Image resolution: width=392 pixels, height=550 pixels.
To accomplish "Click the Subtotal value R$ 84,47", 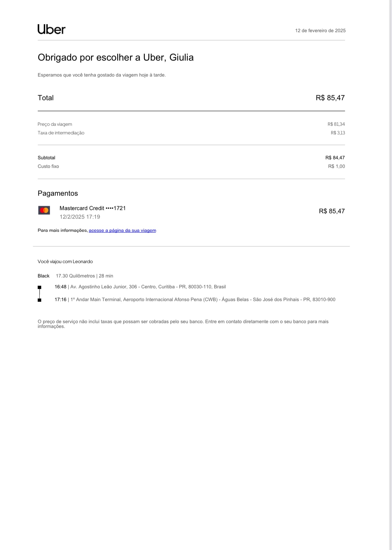I will (x=335, y=158).
